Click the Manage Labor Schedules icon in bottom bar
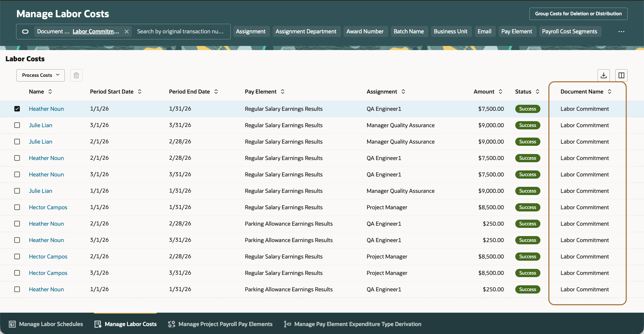 [x=12, y=324]
